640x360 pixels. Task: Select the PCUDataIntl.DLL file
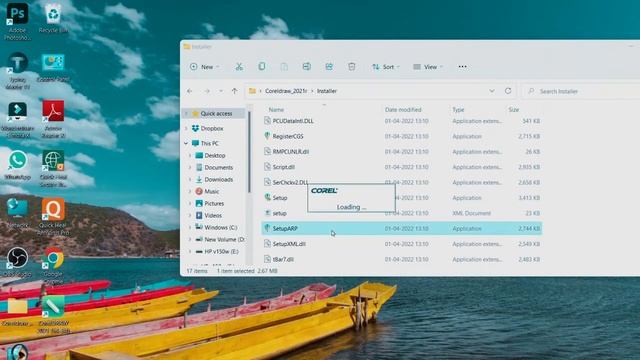(402, 121)
